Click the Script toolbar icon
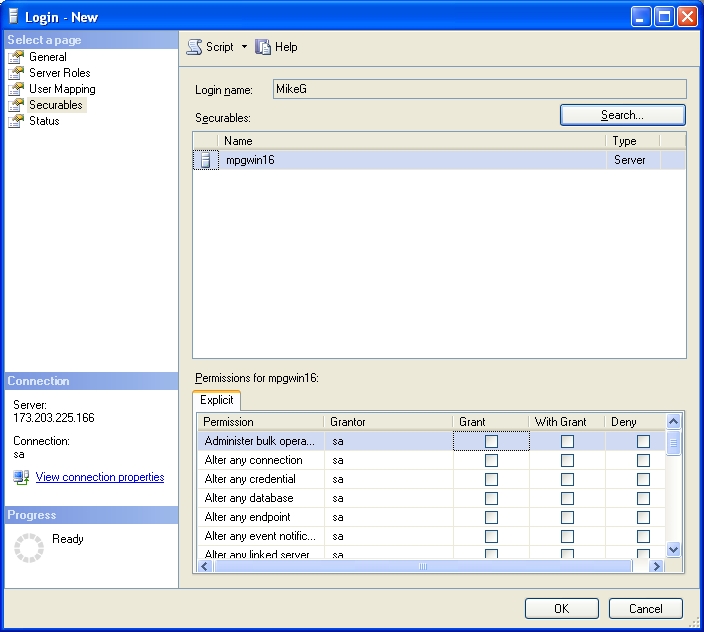The width and height of the screenshot is (704, 632). (195, 47)
